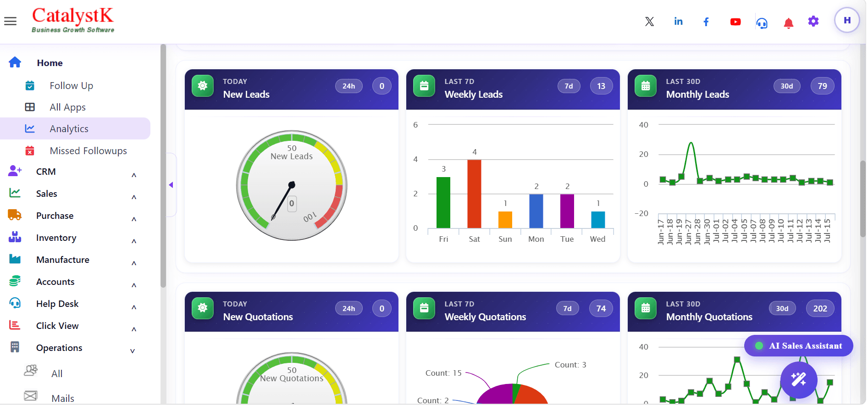Click the Monthly Leads peak on line chart

[x=691, y=144]
